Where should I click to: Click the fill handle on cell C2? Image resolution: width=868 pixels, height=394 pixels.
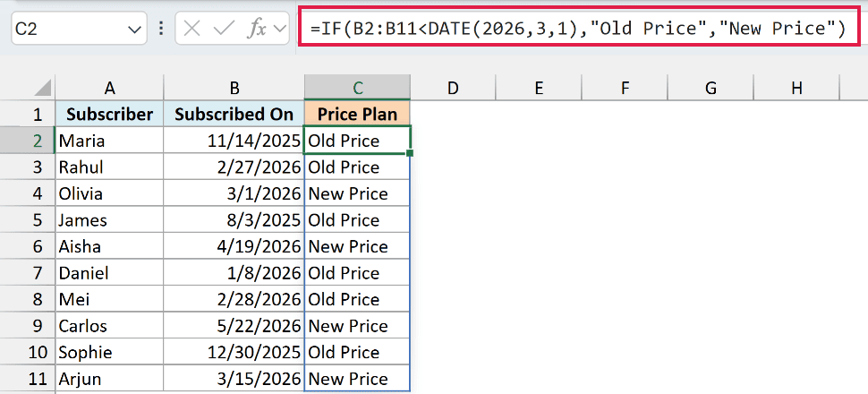[x=410, y=153]
